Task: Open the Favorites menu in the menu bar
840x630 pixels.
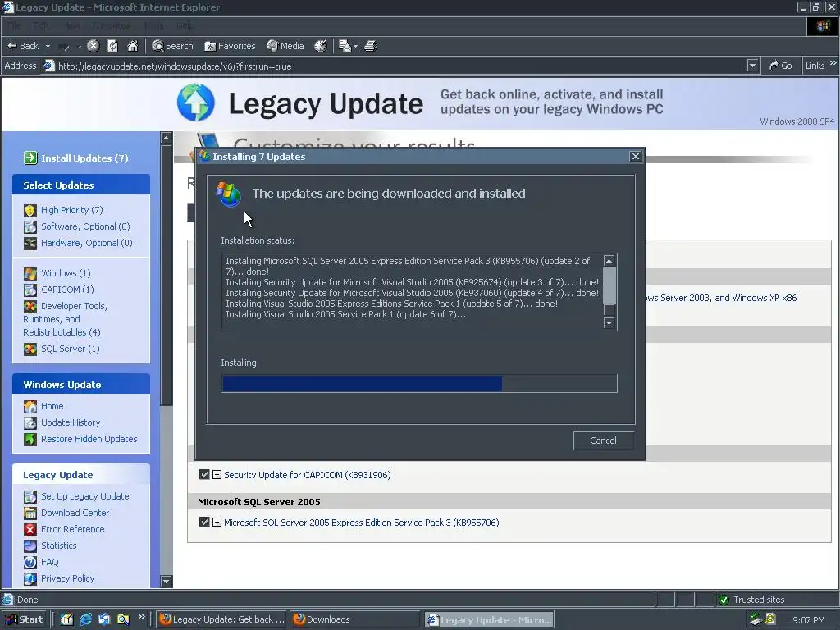Action: coord(111,25)
